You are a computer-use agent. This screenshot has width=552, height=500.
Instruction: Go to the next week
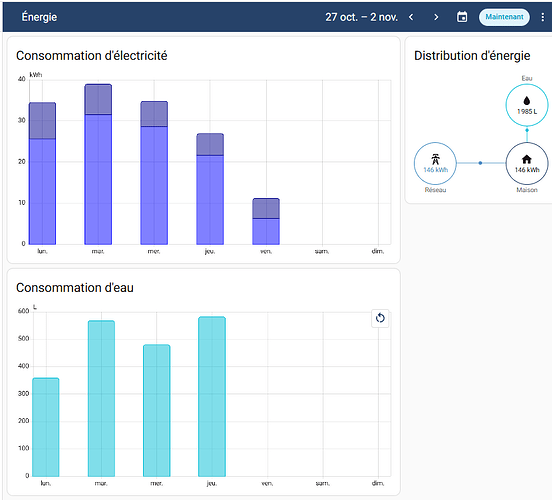point(436,17)
